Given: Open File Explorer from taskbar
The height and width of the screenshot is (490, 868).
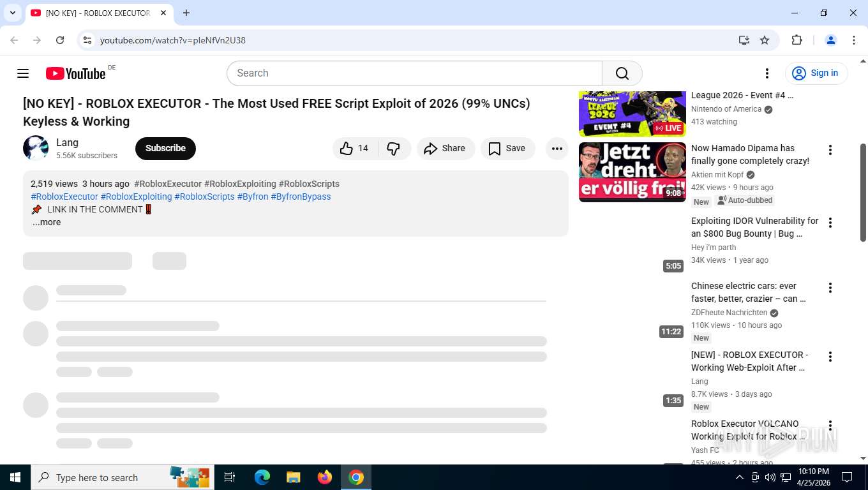Looking at the screenshot, I should [x=294, y=477].
